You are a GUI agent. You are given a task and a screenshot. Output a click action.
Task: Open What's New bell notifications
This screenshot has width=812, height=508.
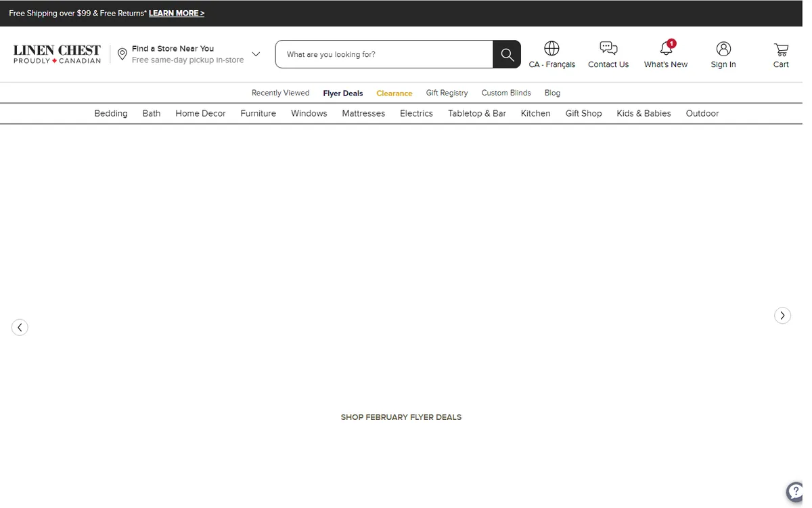666,49
